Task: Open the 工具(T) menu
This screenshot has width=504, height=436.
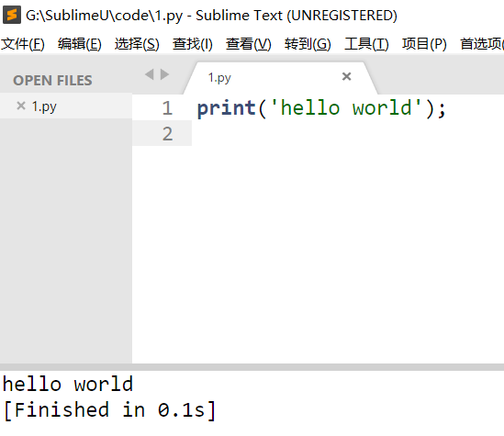Action: [x=366, y=44]
